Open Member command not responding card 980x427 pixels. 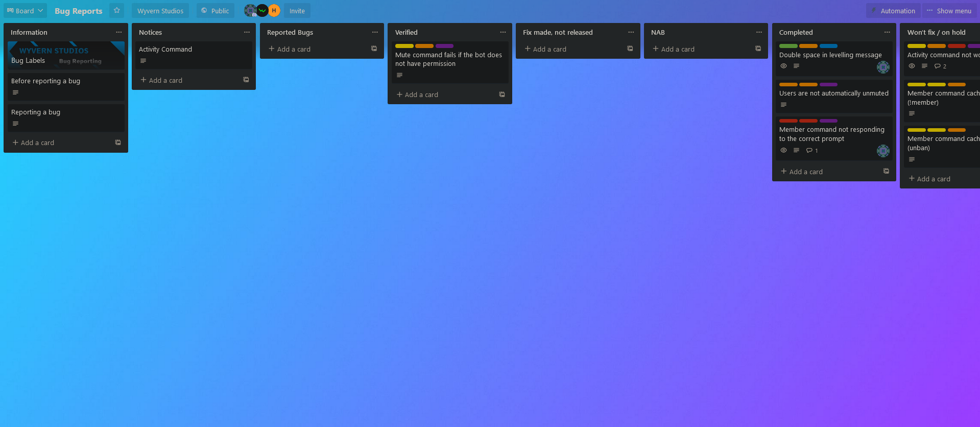click(834, 138)
